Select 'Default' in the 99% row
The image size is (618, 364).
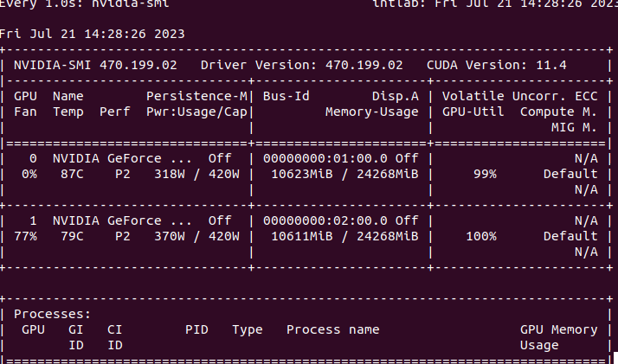570,174
